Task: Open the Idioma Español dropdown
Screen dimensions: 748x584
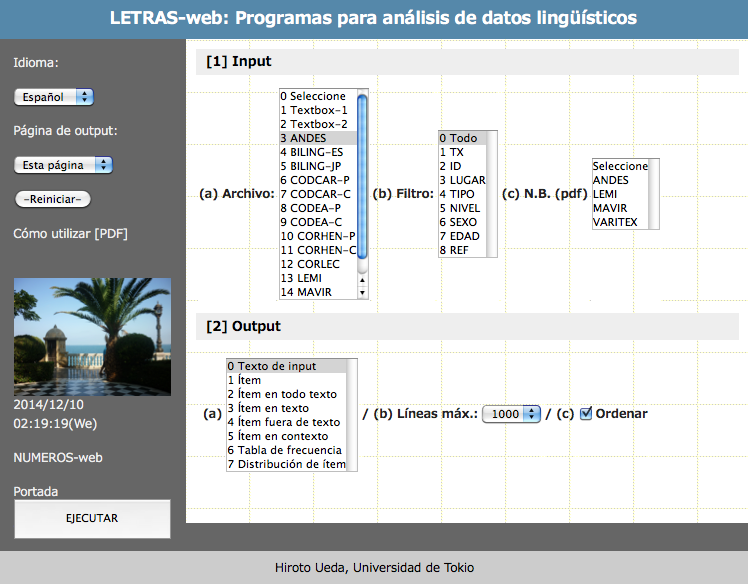Action: tap(54, 97)
